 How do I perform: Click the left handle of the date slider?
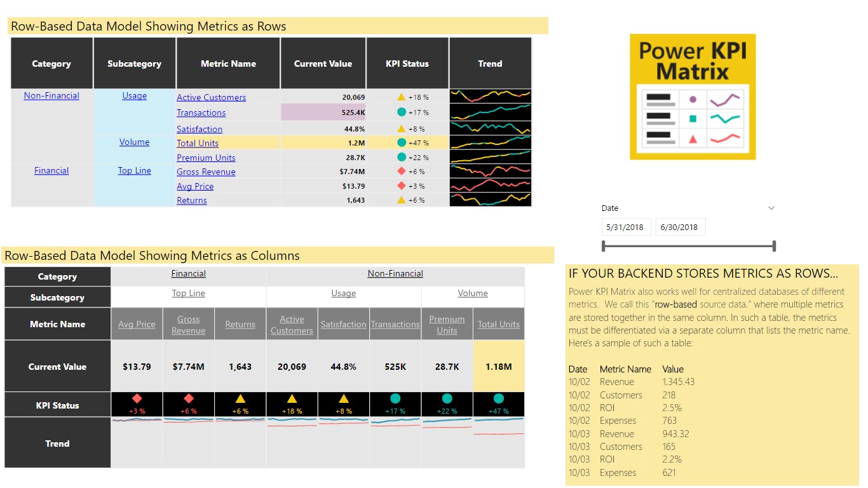pos(604,246)
